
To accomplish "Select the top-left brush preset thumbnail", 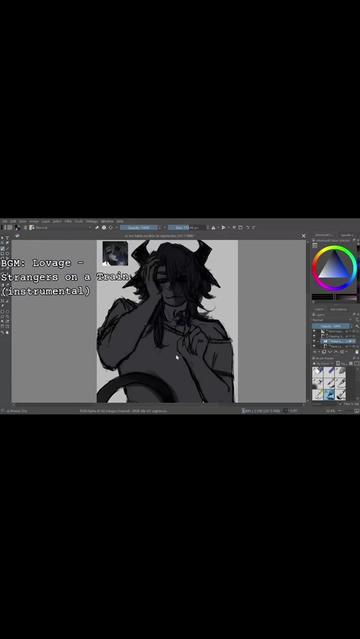I will click(318, 372).
